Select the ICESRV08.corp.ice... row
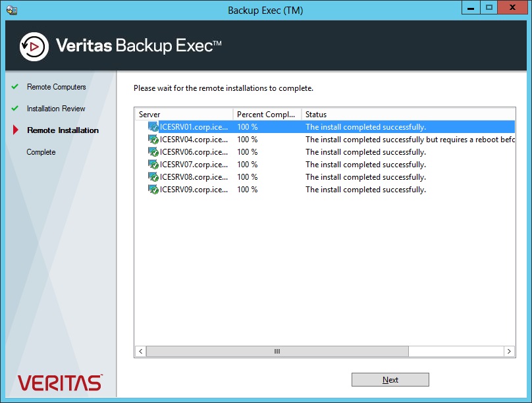Viewport: 532px width, 403px height. [325, 177]
